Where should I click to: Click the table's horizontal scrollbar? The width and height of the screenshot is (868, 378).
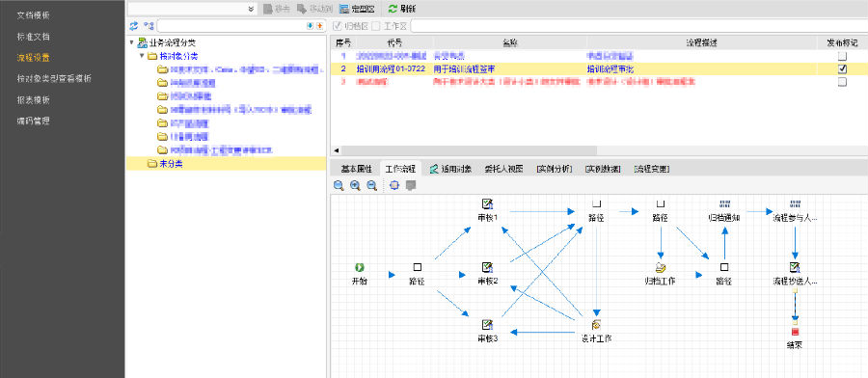click(x=469, y=150)
